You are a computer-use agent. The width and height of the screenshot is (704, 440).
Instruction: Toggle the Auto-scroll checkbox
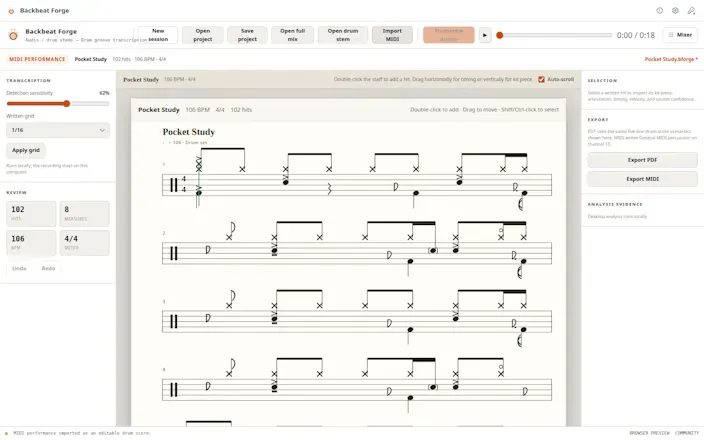click(x=541, y=79)
